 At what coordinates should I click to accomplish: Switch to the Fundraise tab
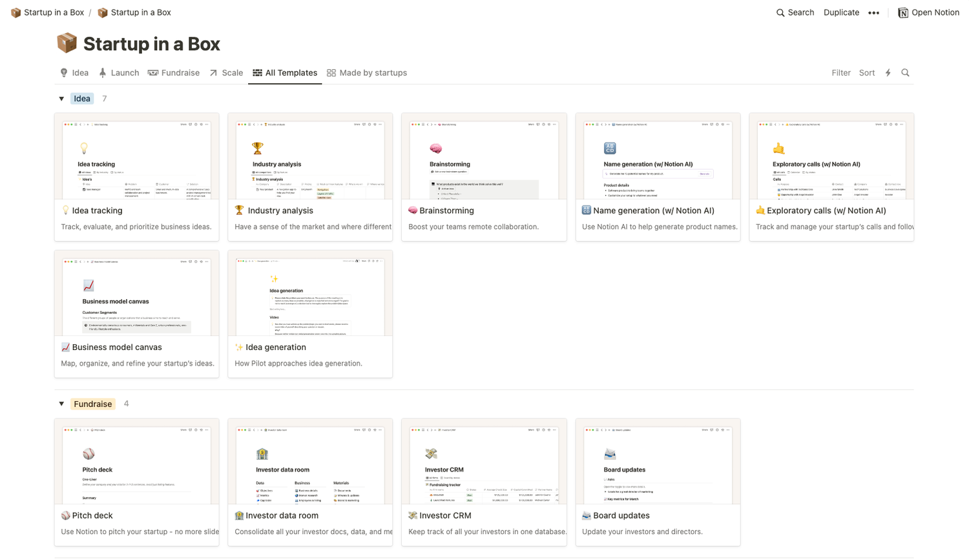coord(174,73)
